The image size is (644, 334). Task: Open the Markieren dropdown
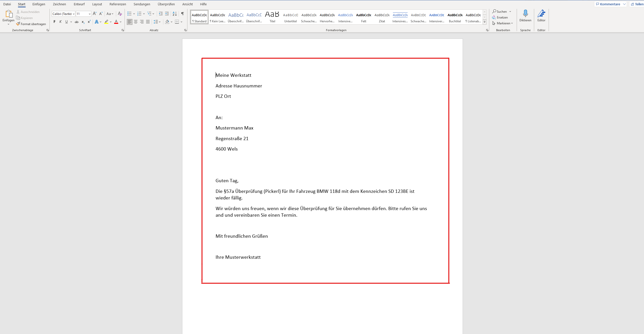pyautogui.click(x=503, y=23)
